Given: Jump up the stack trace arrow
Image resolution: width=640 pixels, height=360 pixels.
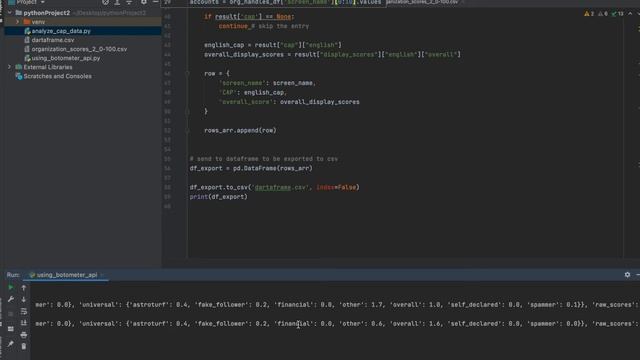Looking at the screenshot, I should click(24, 288).
